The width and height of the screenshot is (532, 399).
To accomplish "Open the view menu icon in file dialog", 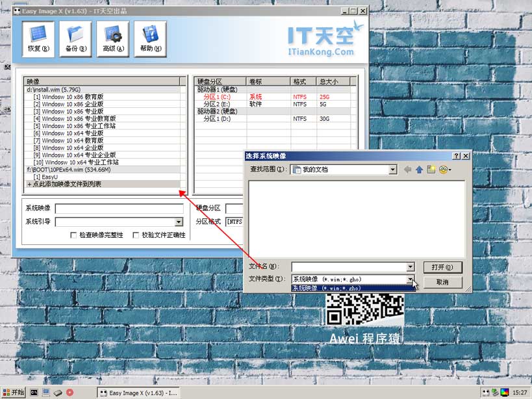I will [444, 170].
